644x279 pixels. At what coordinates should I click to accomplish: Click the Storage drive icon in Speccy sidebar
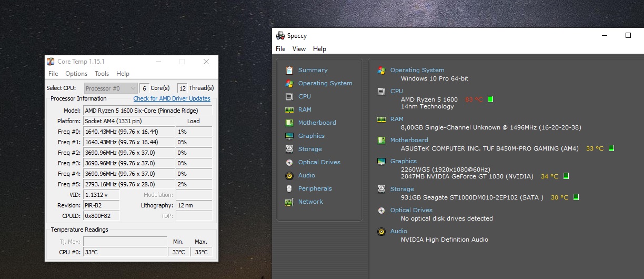(x=289, y=149)
